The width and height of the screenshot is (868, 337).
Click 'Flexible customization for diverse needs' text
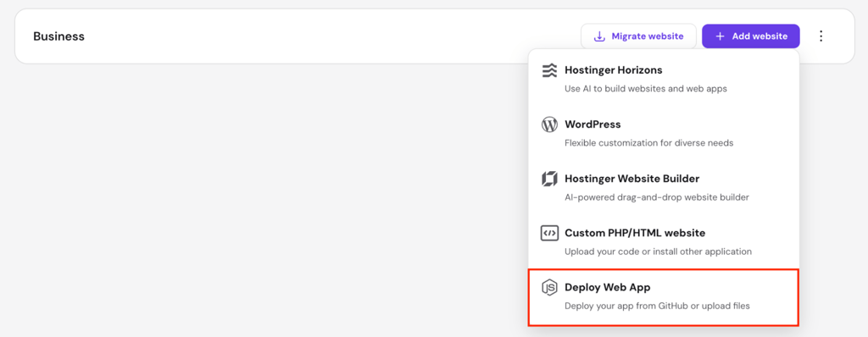tap(648, 143)
